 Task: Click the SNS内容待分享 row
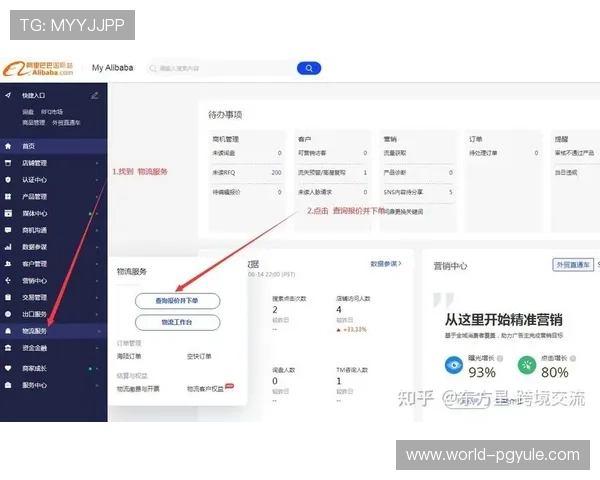418,192
